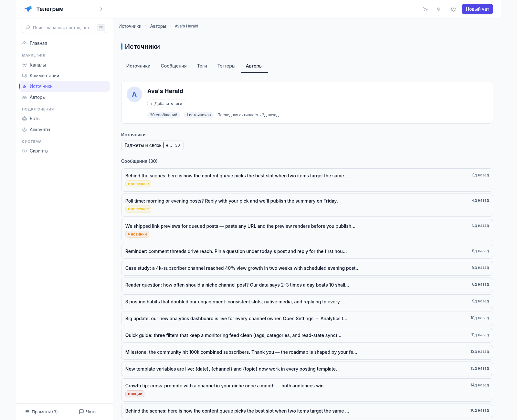Image resolution: width=517 pixels, height=420 pixels.
Task: Open Чаты at sidebar bottom
Action: tap(88, 412)
